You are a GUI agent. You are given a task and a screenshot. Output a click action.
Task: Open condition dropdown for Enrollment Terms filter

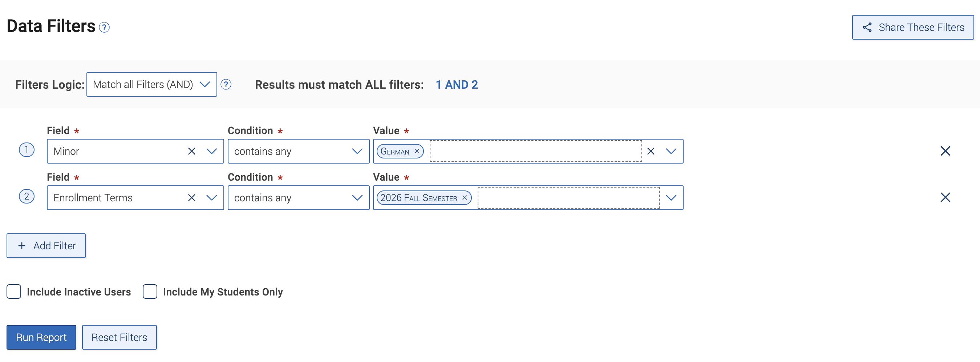(x=298, y=198)
